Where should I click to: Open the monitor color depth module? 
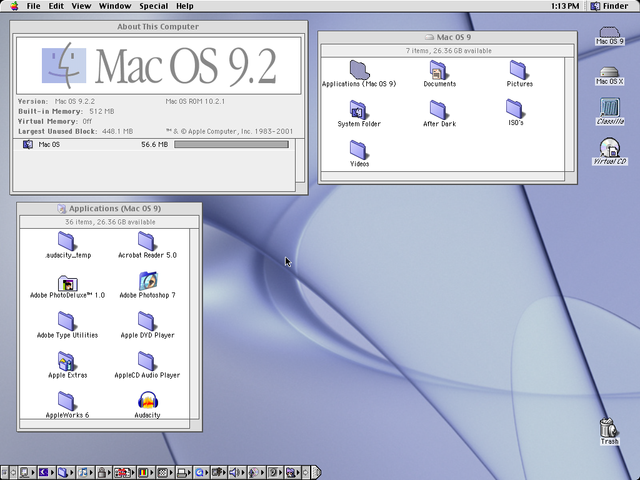[x=145, y=472]
